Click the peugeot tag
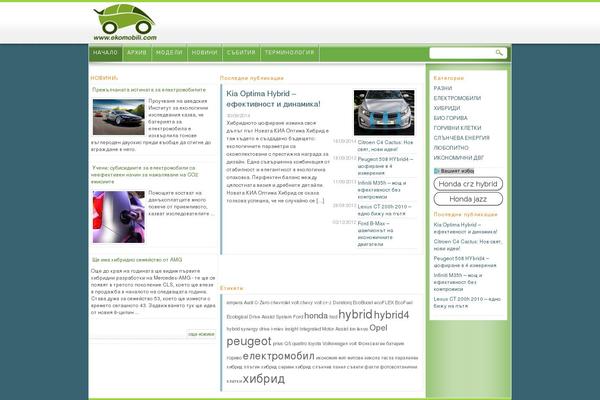600x400 pixels. coord(249,341)
